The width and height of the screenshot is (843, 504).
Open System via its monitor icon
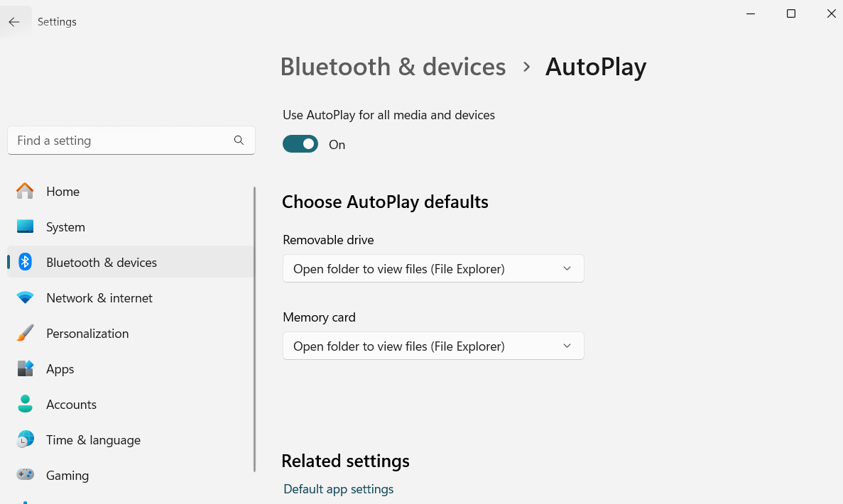click(x=25, y=226)
